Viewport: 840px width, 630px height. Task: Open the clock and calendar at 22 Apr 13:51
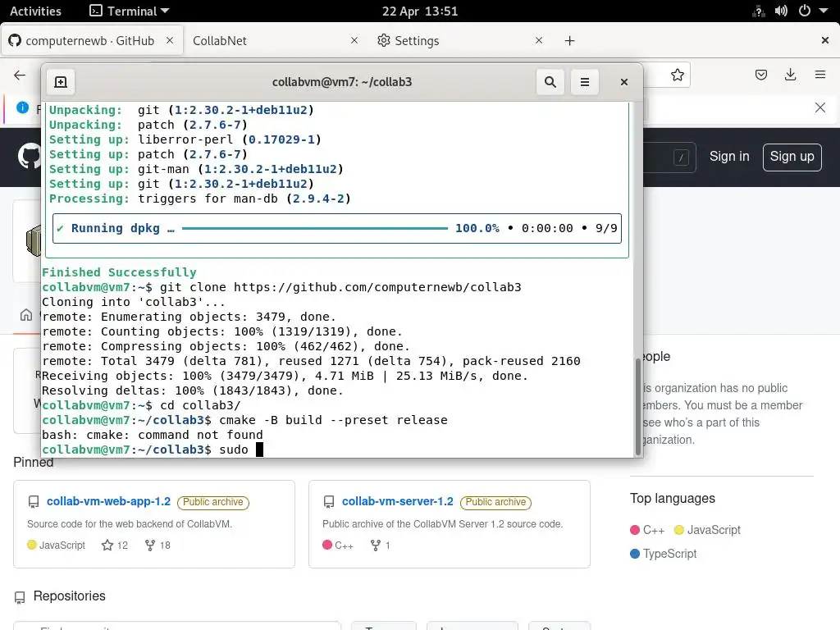click(420, 11)
